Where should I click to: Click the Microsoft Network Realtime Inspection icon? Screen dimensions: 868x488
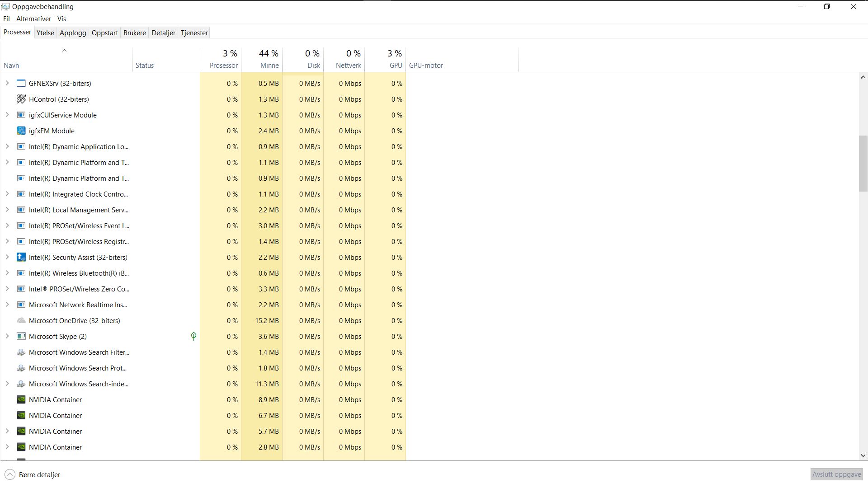pyautogui.click(x=21, y=305)
